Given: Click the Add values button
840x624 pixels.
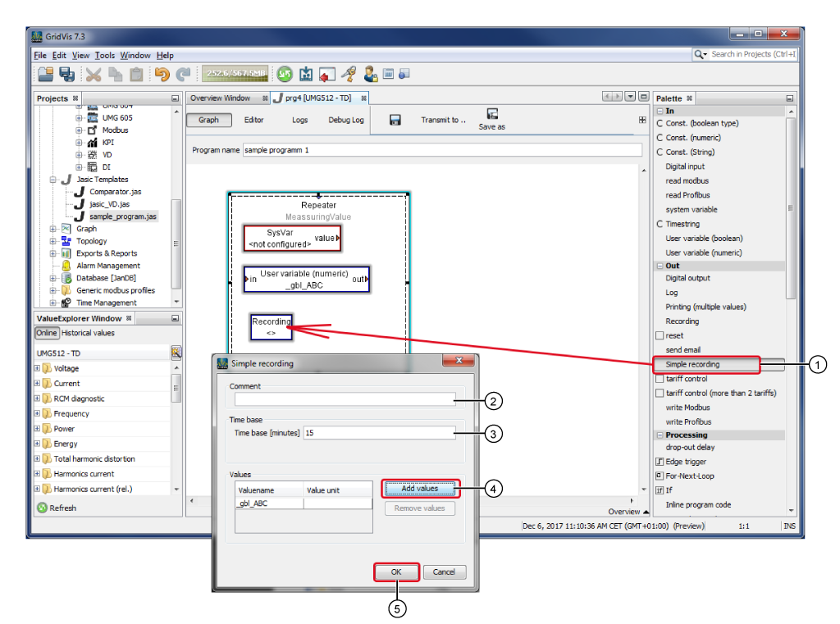Looking at the screenshot, I should click(x=419, y=489).
